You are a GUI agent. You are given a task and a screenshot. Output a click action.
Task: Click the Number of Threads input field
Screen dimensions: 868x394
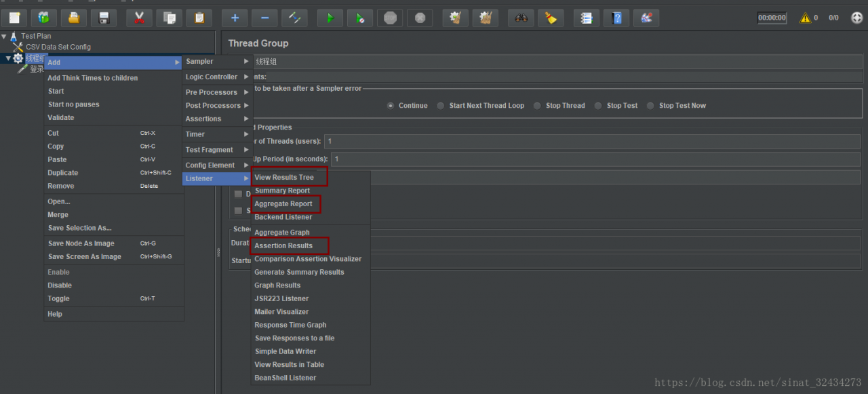[590, 141]
